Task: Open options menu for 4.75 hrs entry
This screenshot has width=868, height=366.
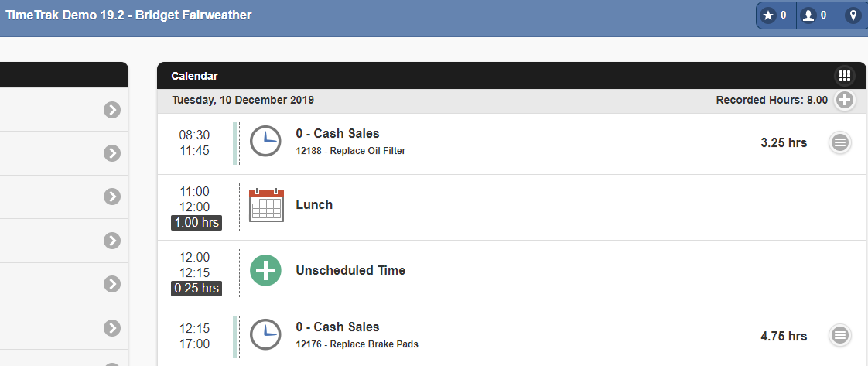Action: click(x=840, y=335)
